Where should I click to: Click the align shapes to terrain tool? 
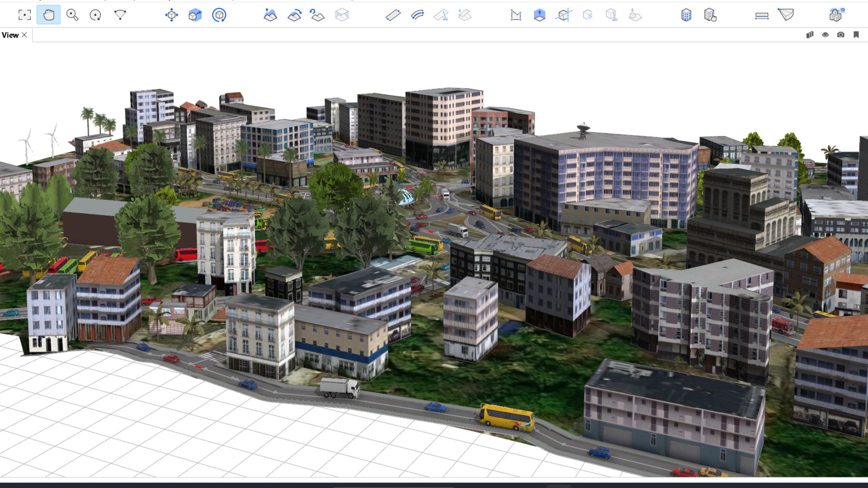pyautogui.click(x=635, y=15)
